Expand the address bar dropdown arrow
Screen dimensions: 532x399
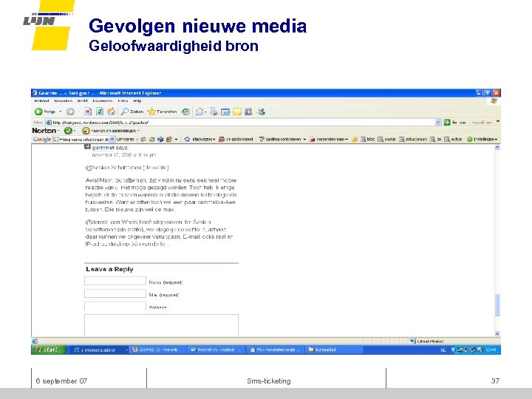point(437,122)
